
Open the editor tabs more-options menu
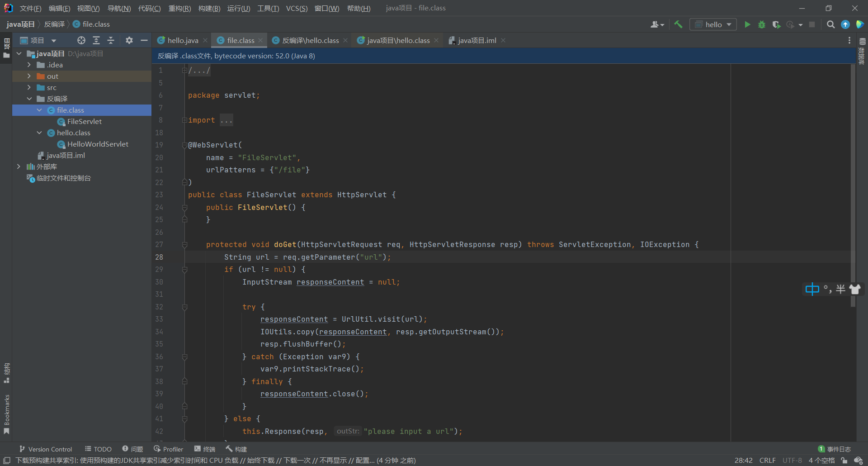(849, 40)
